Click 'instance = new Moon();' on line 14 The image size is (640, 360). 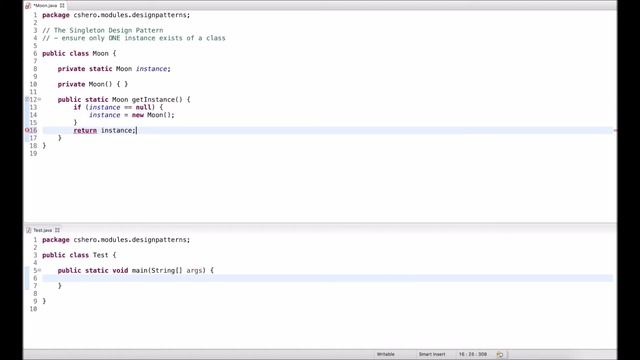click(131, 115)
